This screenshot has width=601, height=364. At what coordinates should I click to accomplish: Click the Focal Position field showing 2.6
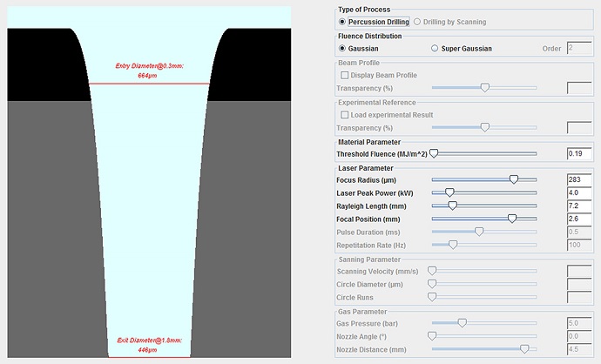coord(579,219)
